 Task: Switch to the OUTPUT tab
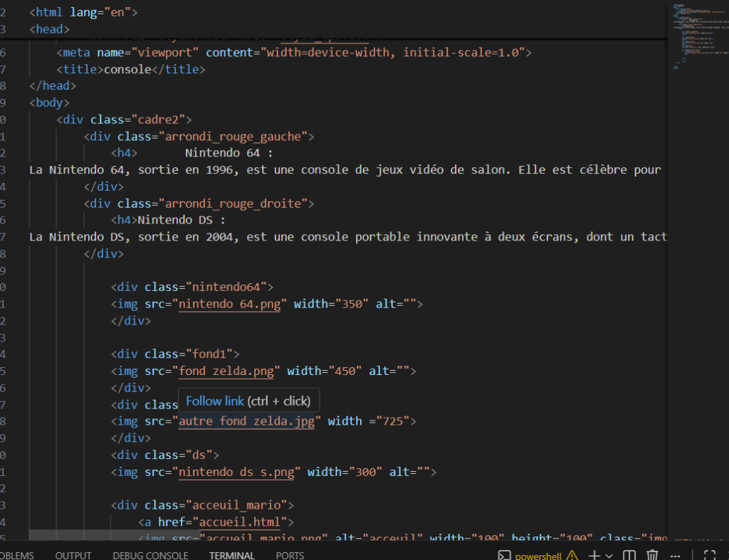pyautogui.click(x=73, y=556)
